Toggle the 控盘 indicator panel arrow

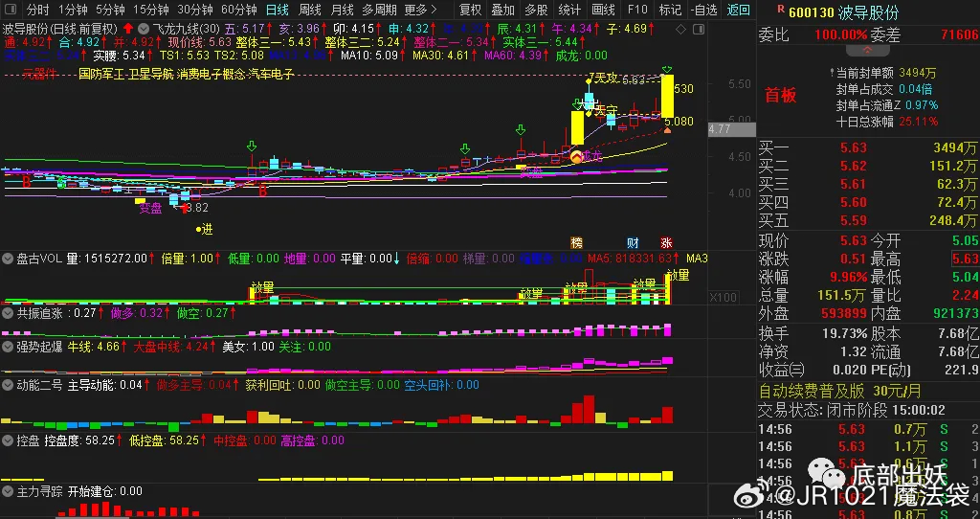click(9, 440)
